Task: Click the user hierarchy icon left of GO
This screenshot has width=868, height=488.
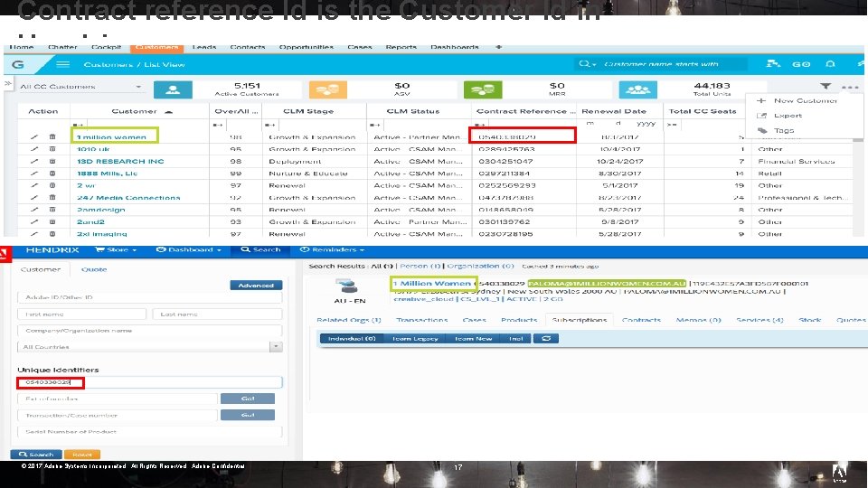Action: (x=773, y=64)
